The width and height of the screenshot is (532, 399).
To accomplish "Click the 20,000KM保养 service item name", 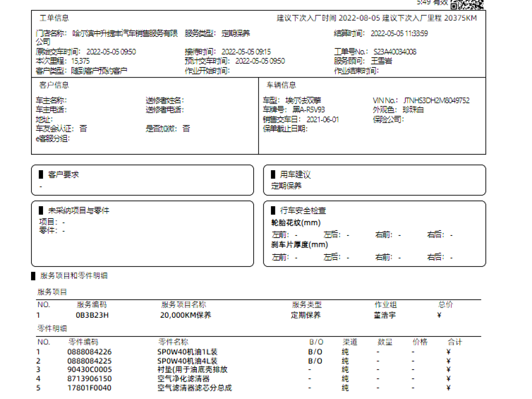I will pyautogui.click(x=185, y=315).
